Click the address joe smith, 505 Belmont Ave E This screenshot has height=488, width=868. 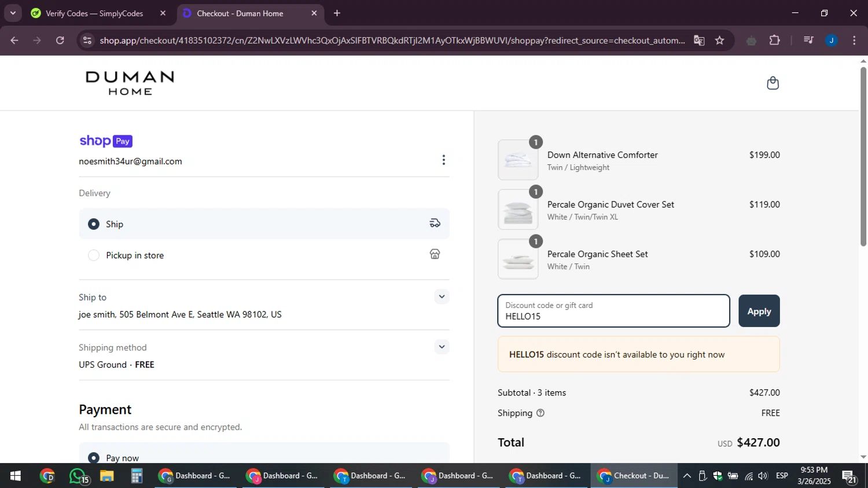(180, 314)
